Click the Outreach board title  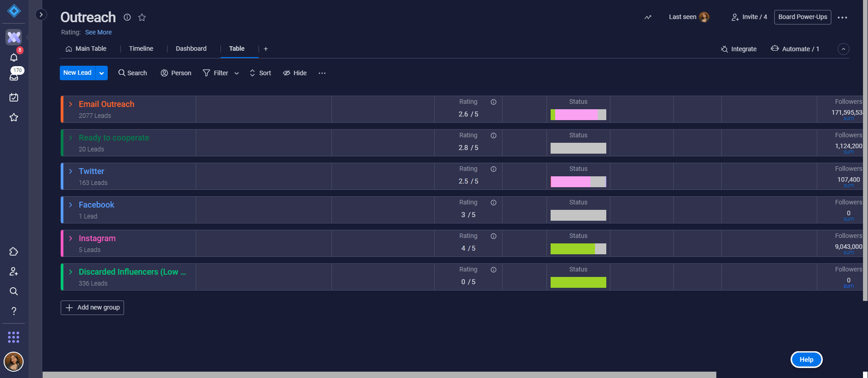click(88, 17)
